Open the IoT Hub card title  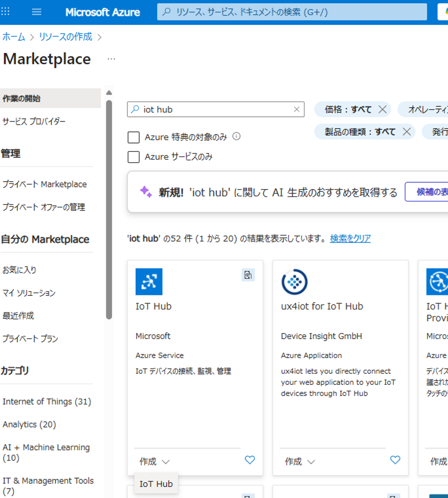154,306
